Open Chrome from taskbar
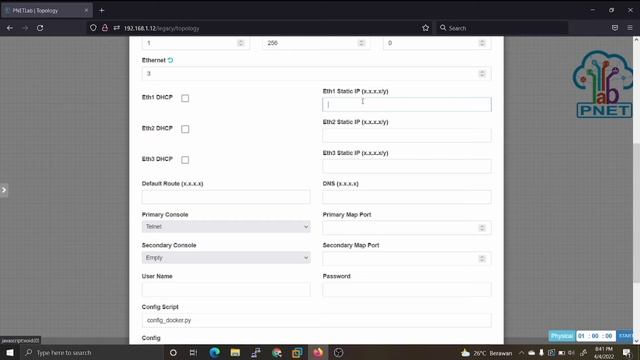 pos(276,353)
